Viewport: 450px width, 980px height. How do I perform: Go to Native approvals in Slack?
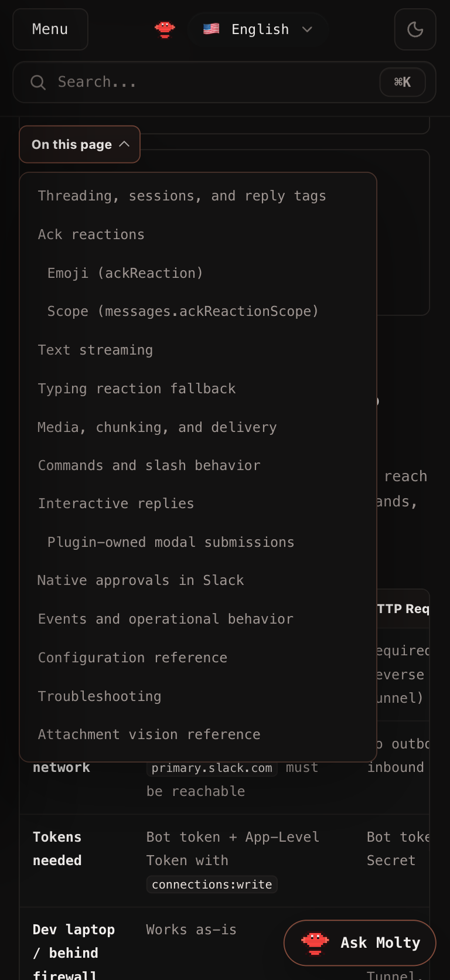[x=141, y=580]
